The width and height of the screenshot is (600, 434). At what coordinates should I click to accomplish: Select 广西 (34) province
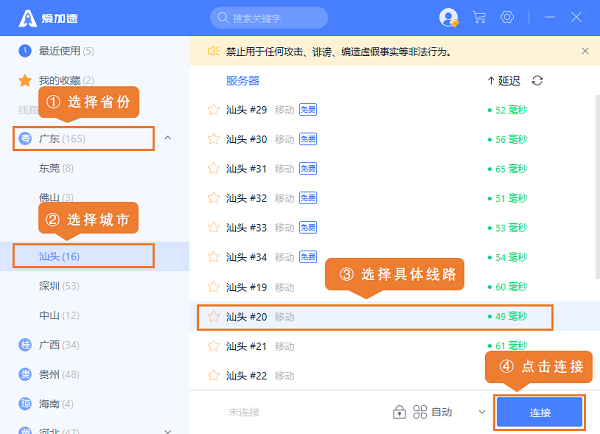(59, 345)
